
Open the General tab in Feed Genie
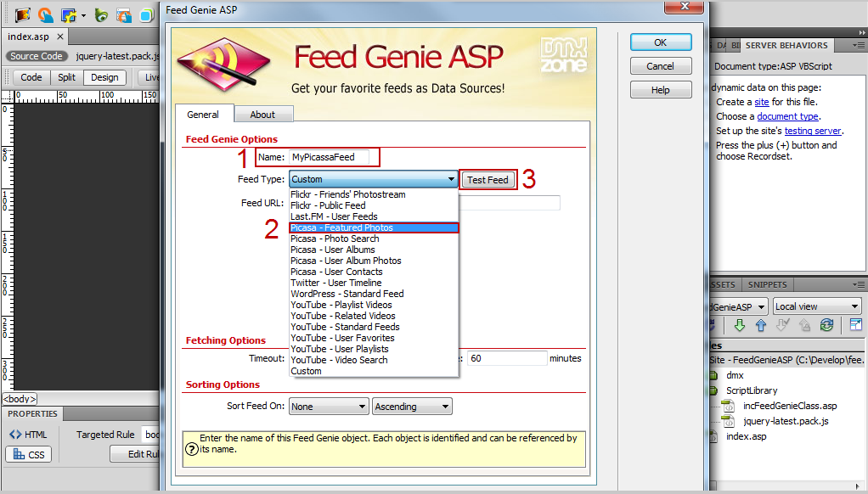[203, 115]
